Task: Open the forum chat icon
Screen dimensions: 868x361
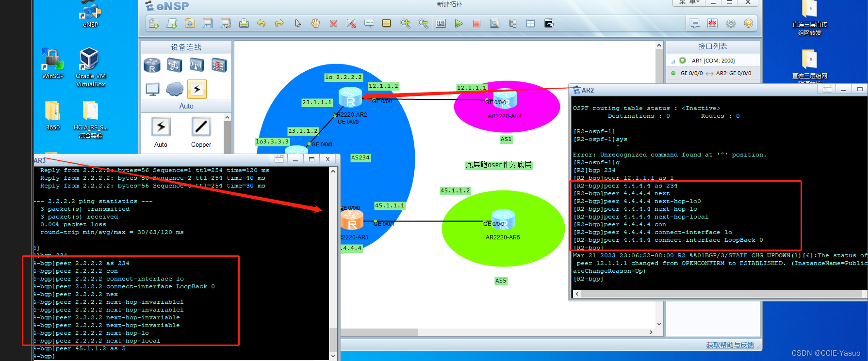Action: [695, 23]
